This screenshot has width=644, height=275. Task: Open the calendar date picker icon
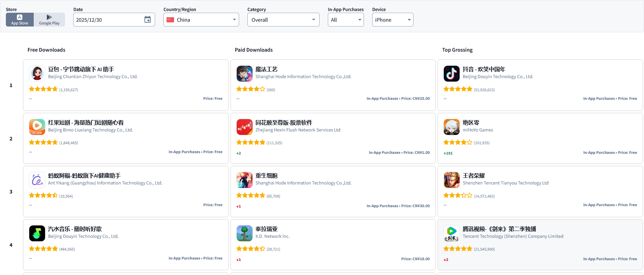[x=148, y=20]
